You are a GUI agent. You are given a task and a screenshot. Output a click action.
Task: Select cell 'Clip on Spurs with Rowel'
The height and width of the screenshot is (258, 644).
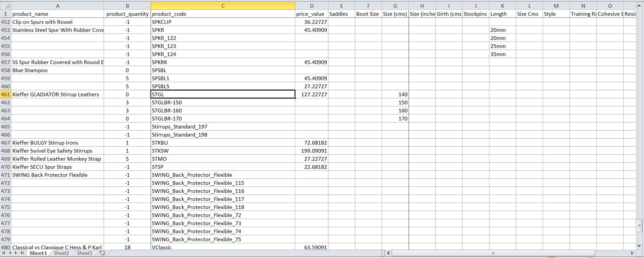(x=58, y=22)
